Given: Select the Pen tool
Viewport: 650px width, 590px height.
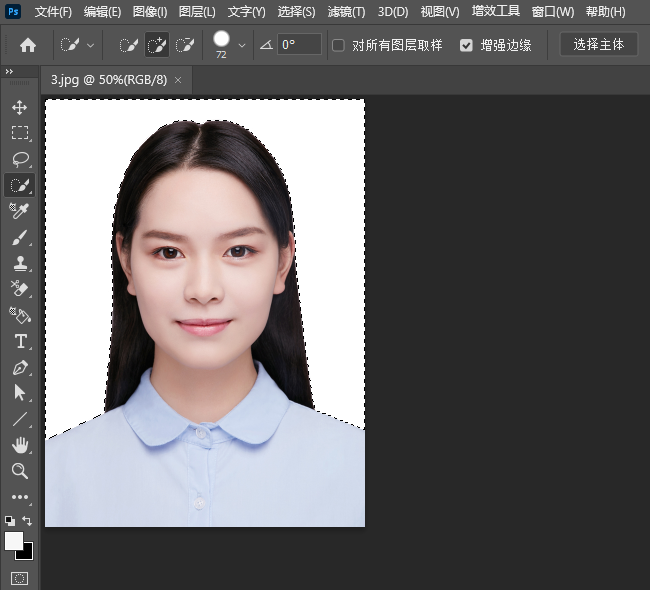Looking at the screenshot, I should (x=20, y=368).
